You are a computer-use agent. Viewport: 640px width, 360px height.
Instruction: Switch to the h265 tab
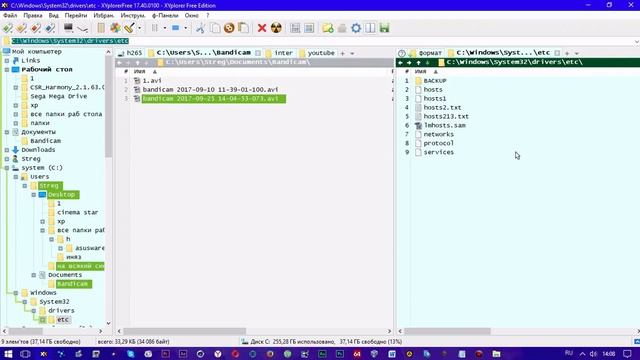pos(130,53)
